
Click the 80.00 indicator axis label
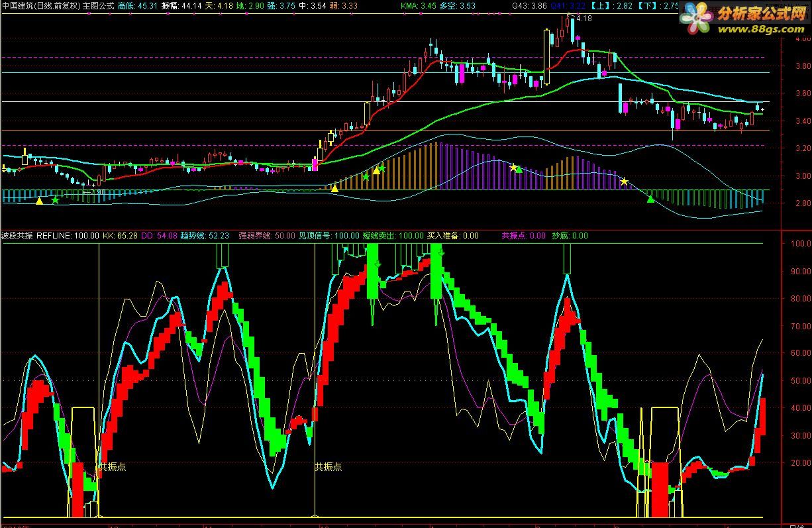point(801,299)
